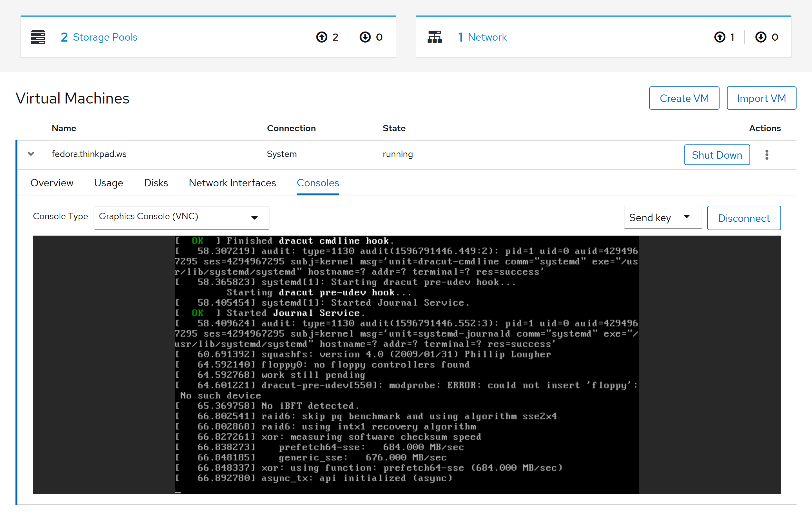Shut Down the fedora.thinkpad.ws VM

point(717,155)
